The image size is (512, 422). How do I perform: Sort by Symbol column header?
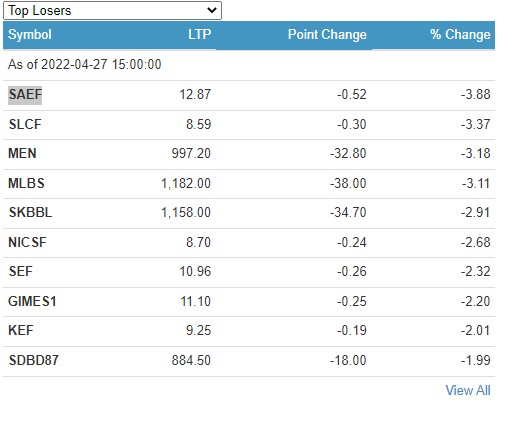click(x=30, y=35)
